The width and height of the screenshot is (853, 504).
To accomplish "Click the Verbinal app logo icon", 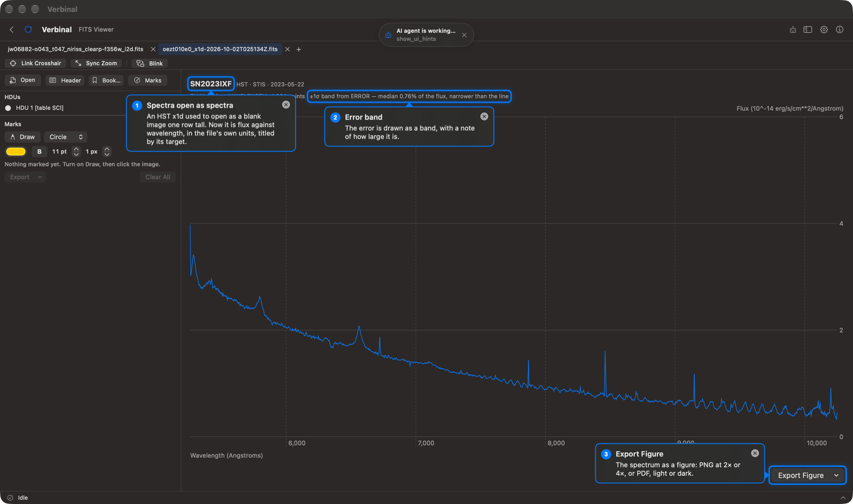I will pyautogui.click(x=28, y=30).
